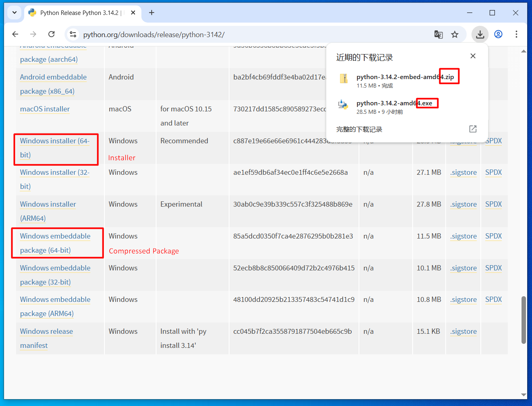Open .sigstore for Windows release manifest row

[x=463, y=331]
